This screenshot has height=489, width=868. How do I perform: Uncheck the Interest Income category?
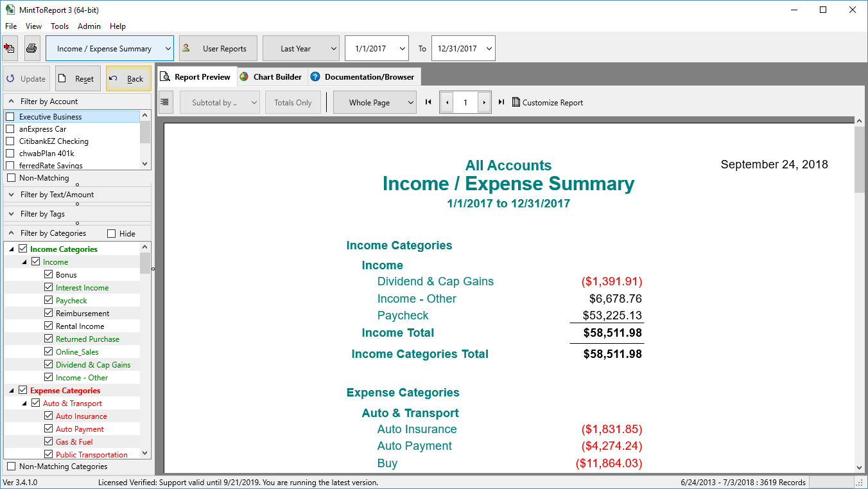click(x=49, y=287)
